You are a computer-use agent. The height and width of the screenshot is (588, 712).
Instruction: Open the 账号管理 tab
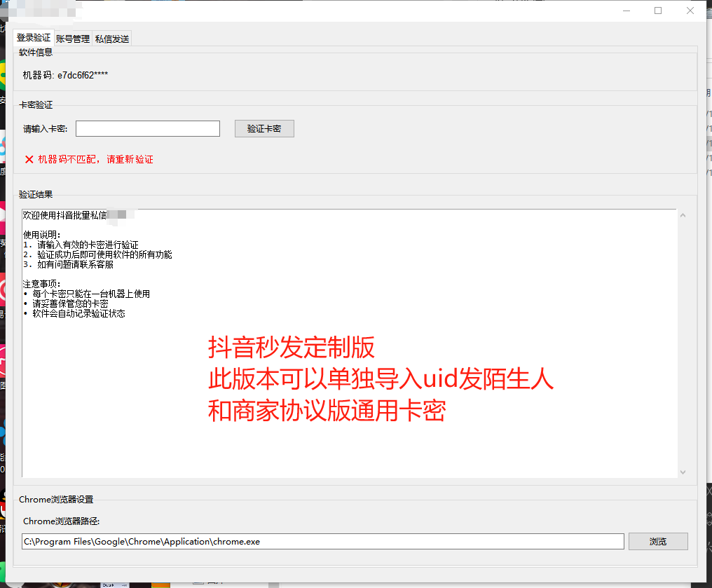click(73, 39)
